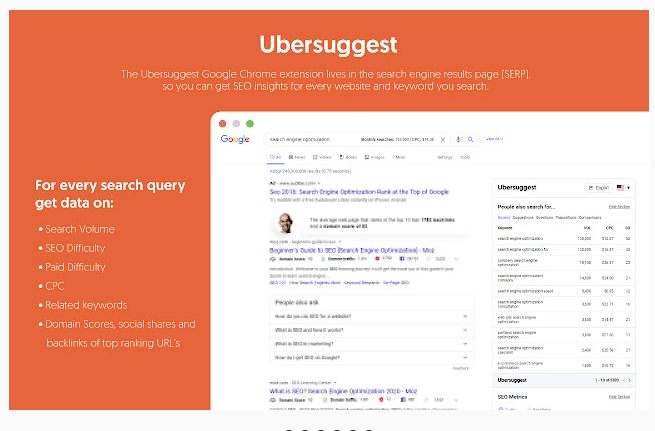Open Google search Settings
This screenshot has width=655, height=431.
coord(445,157)
